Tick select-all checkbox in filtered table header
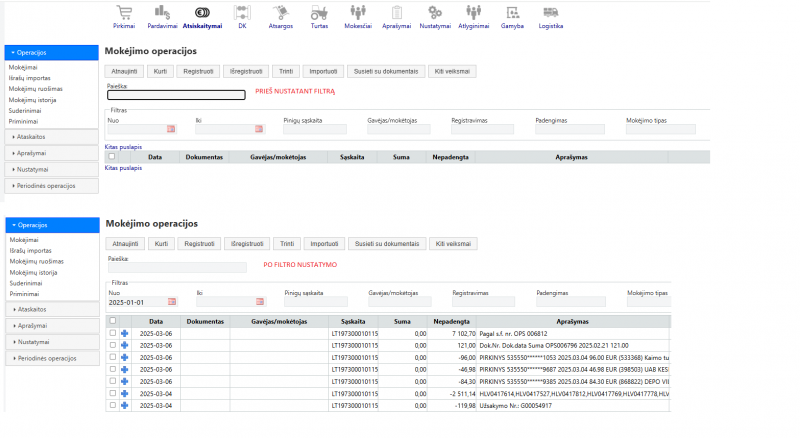Image resolution: width=800 pixels, height=438 pixels. (113, 321)
